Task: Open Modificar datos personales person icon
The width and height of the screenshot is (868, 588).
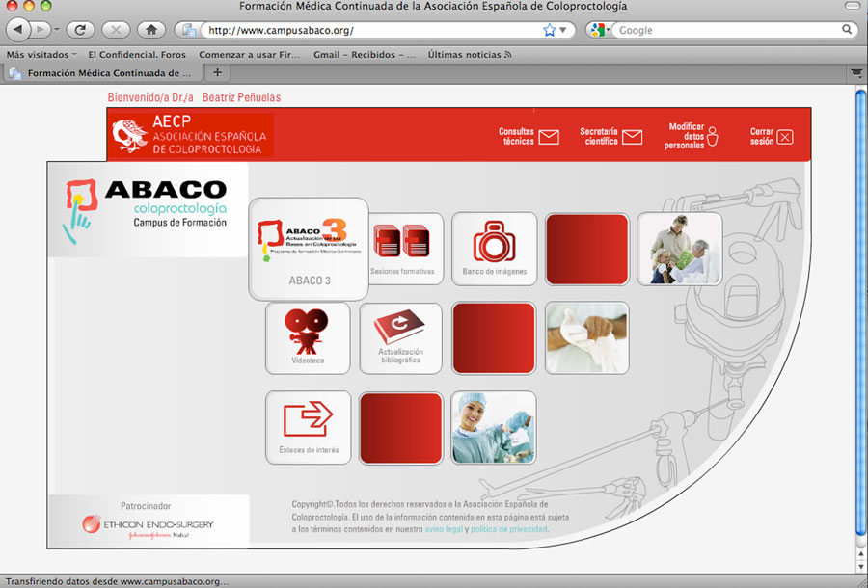Action: tap(713, 136)
